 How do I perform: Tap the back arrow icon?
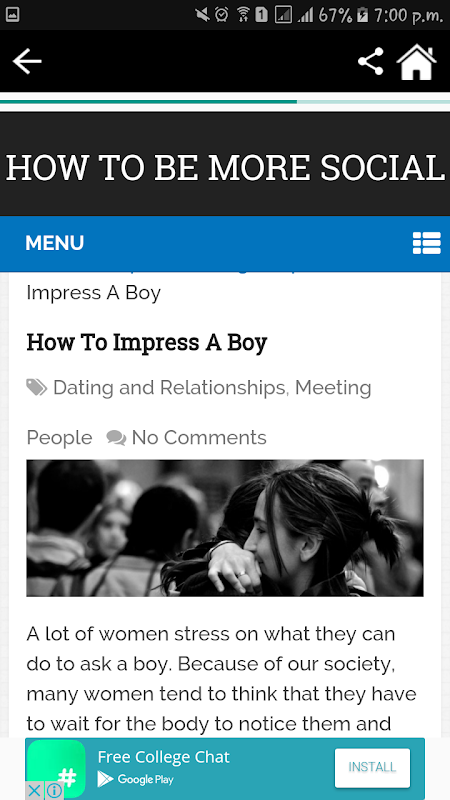click(27, 61)
